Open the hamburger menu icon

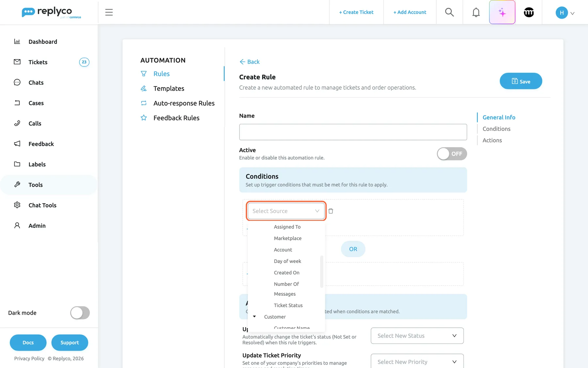[x=109, y=12]
